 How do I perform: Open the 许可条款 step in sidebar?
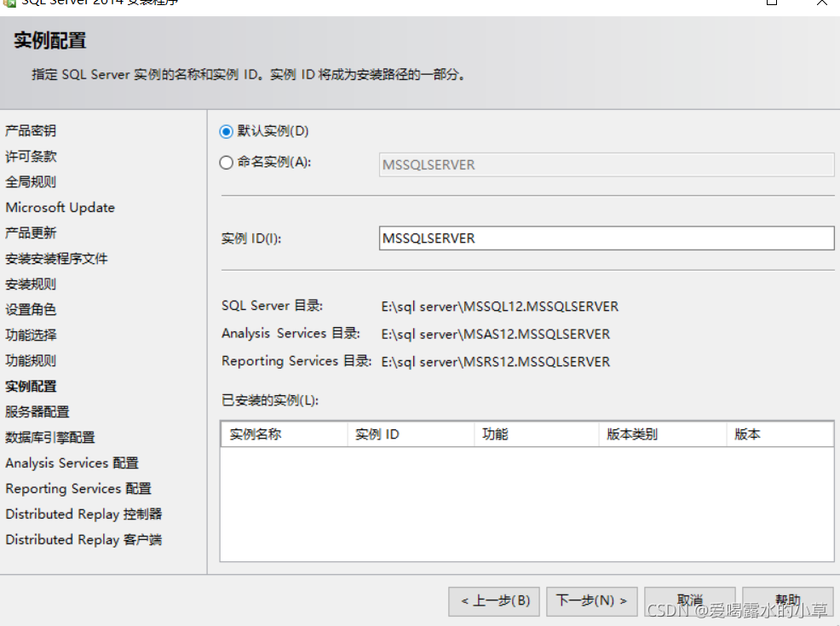point(31,157)
